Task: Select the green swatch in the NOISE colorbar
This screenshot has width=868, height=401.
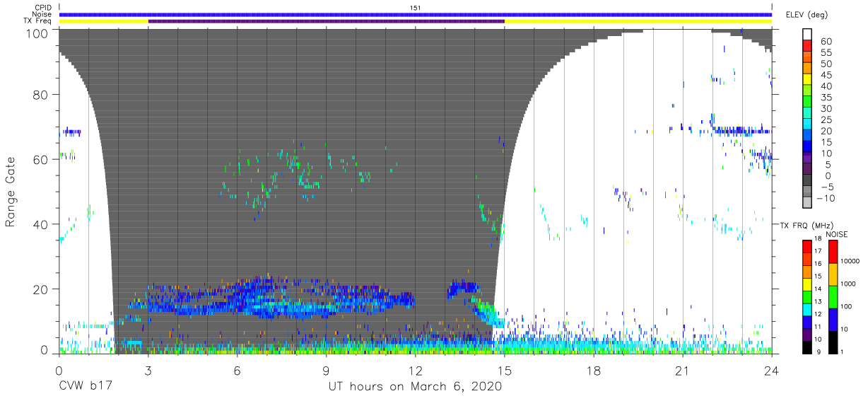Action: pos(833,297)
